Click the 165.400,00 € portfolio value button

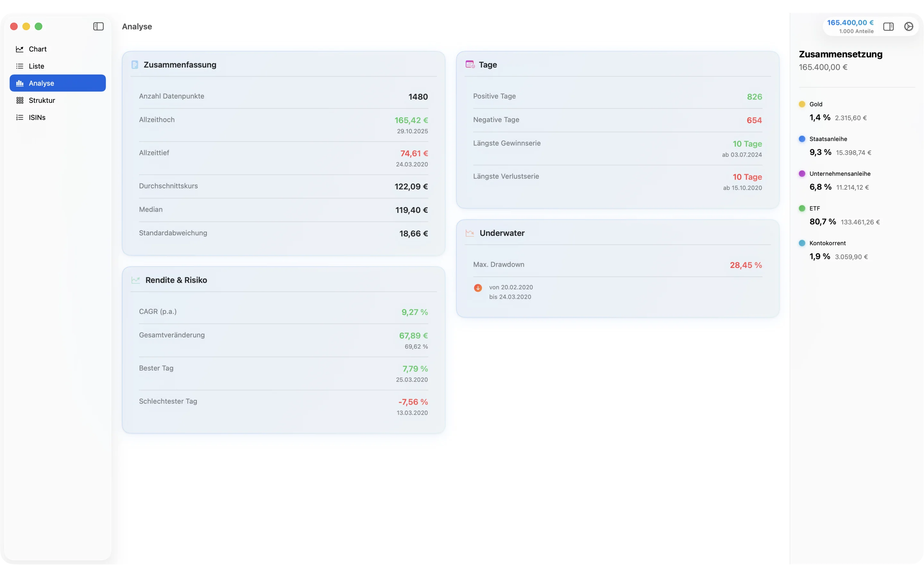click(850, 22)
